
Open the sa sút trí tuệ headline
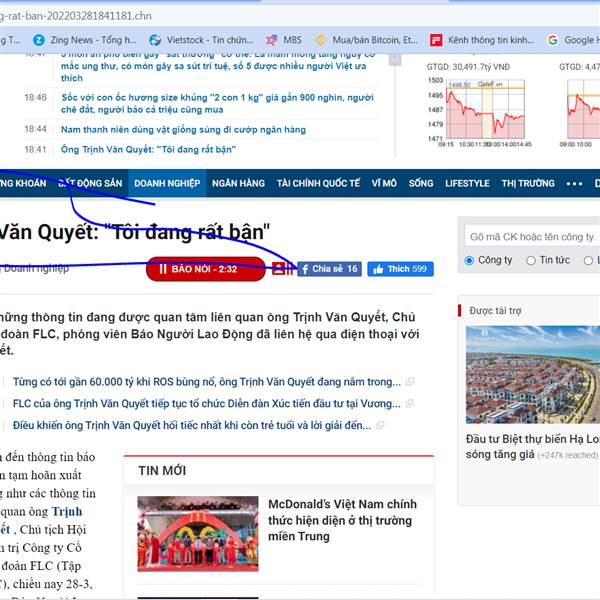click(218, 66)
